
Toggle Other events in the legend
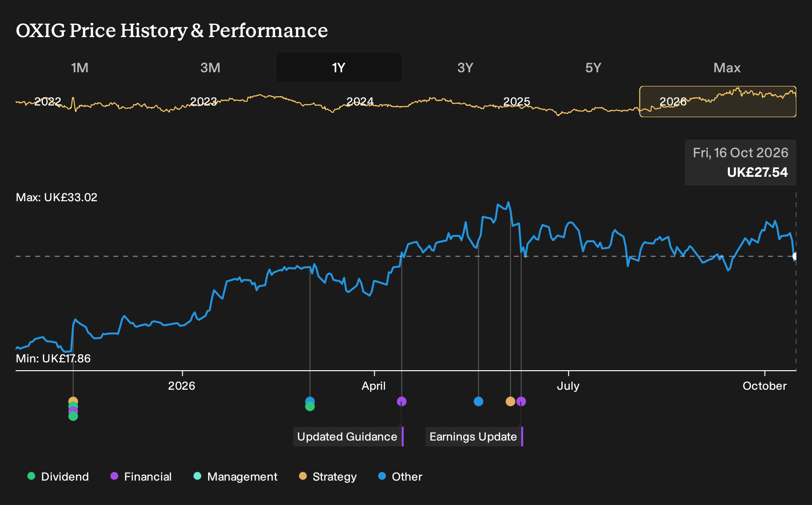click(x=400, y=477)
